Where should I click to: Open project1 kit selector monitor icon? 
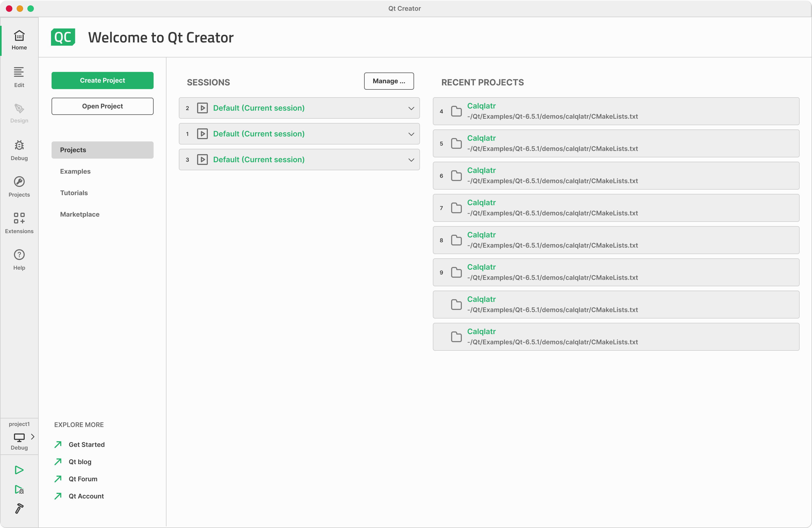pyautogui.click(x=19, y=437)
